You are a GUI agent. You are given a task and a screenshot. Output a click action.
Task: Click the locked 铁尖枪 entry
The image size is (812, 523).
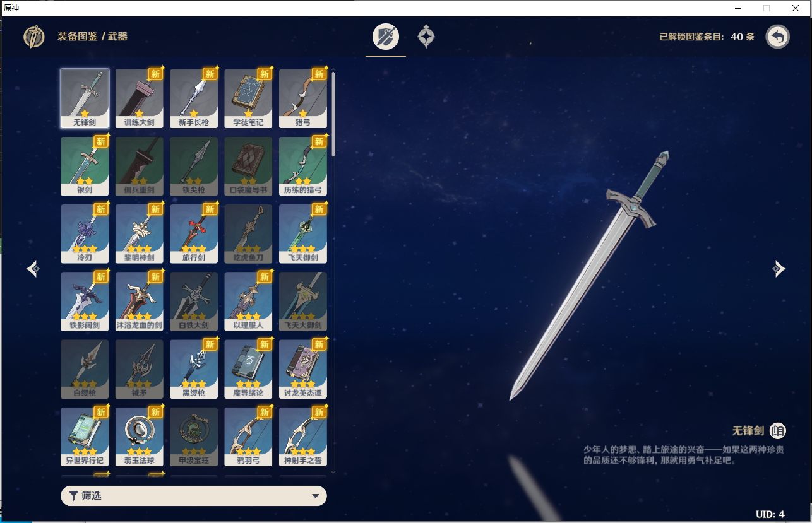click(194, 166)
